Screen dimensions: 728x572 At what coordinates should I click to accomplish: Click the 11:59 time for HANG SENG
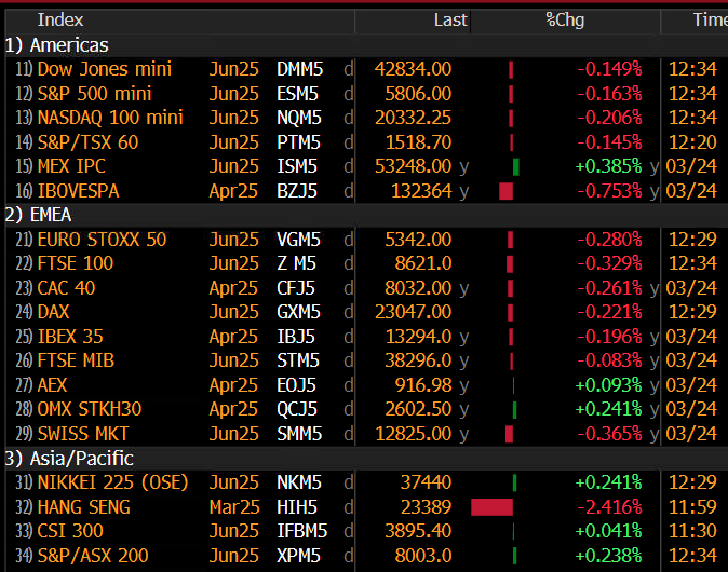693,507
